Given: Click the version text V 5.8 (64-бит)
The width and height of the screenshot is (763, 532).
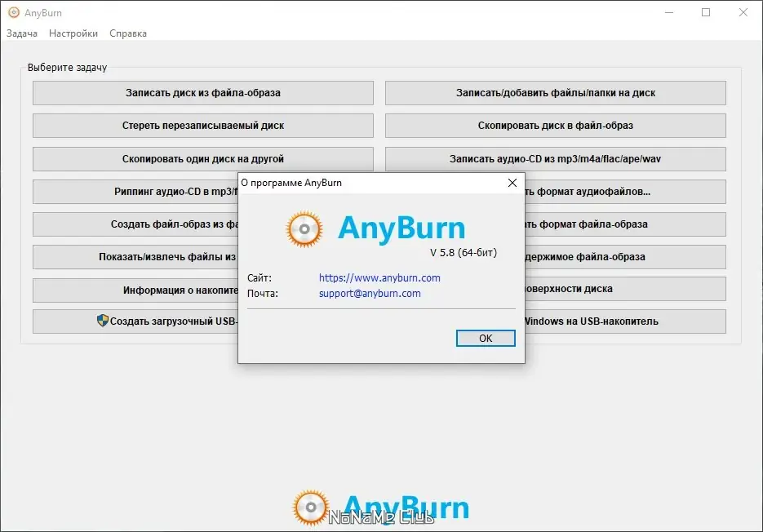Looking at the screenshot, I should tap(464, 253).
